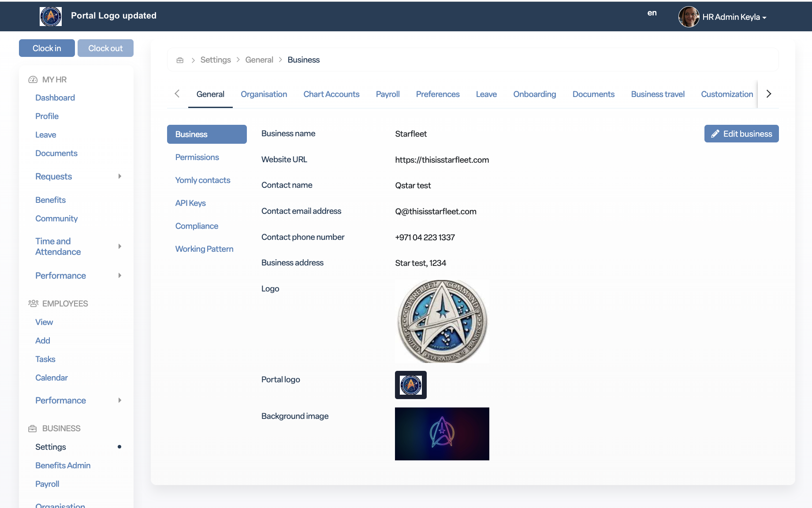
Task: Expand Time and Attendance submenu
Action: (119, 247)
